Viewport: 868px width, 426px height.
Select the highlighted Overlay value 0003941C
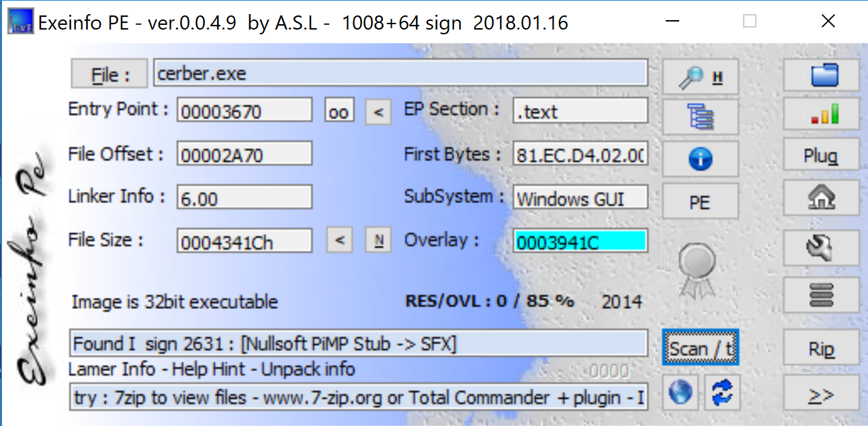pos(580,240)
